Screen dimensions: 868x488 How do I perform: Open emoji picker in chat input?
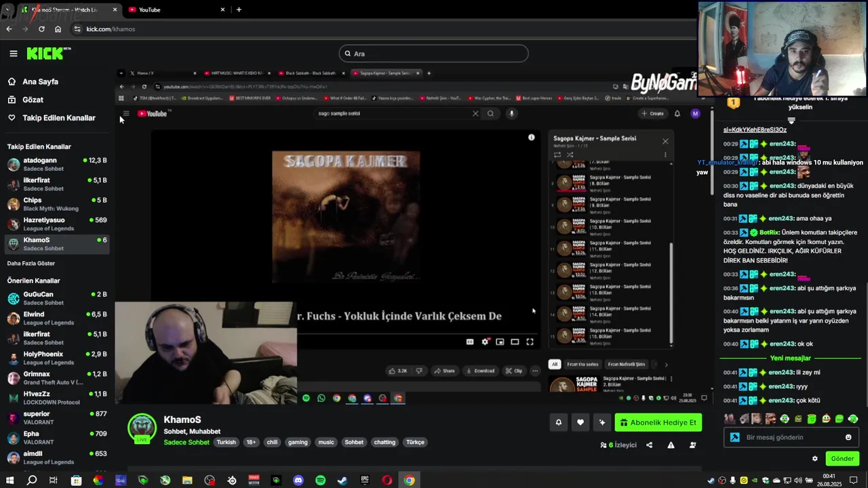(848, 437)
